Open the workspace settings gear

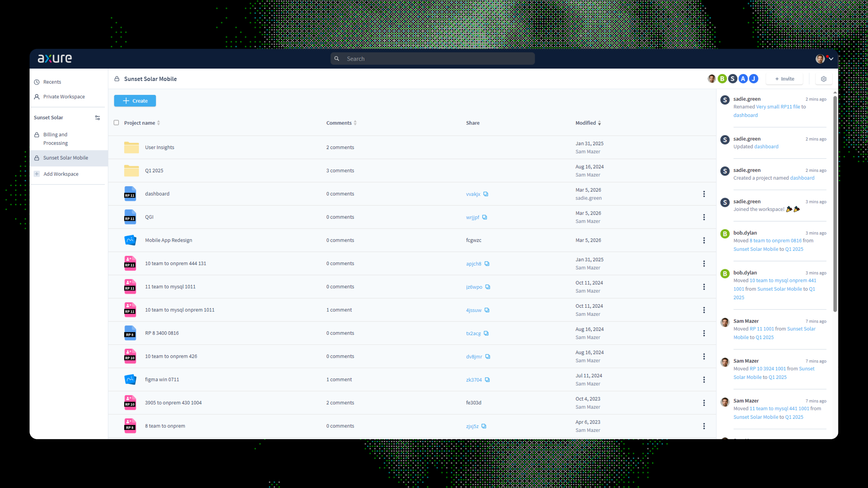click(824, 78)
